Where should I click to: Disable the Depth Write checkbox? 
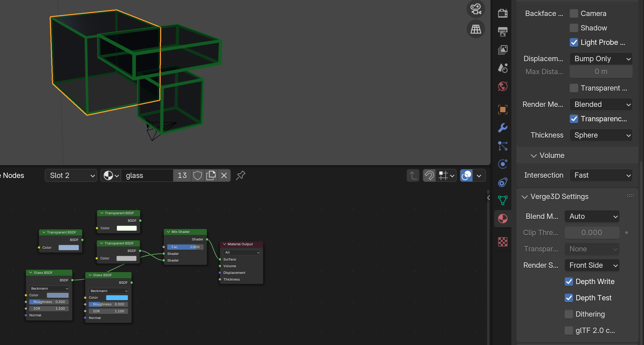click(x=569, y=281)
